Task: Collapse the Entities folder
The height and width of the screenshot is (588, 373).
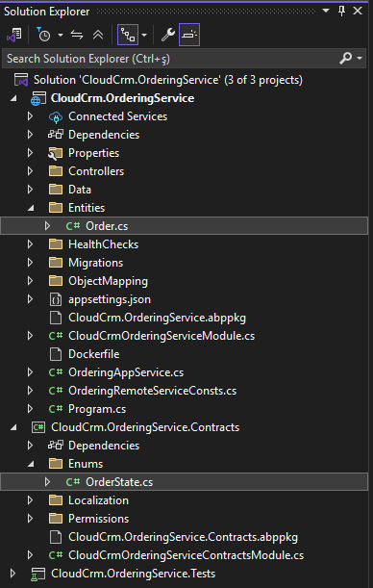Action: point(31,208)
